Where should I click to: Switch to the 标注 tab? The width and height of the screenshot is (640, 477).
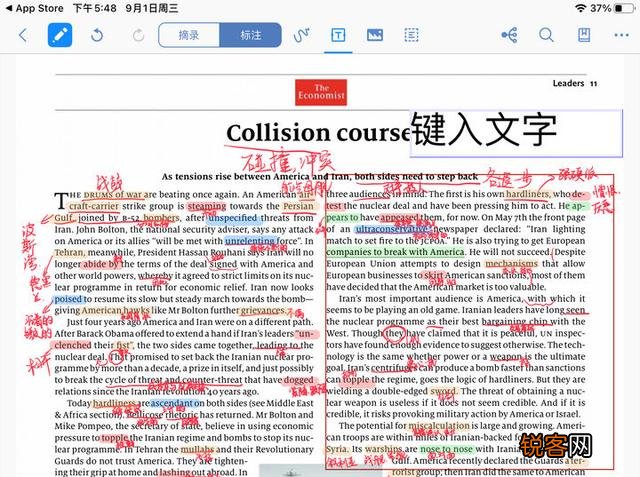251,35
